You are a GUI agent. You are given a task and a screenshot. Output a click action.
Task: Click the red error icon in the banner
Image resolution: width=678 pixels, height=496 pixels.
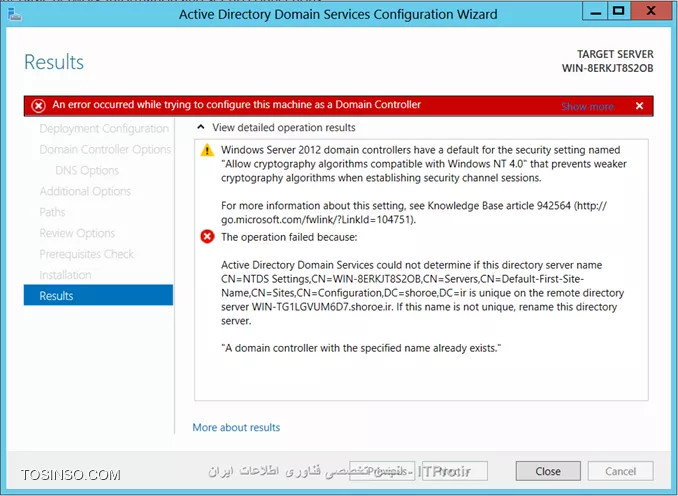(38, 106)
